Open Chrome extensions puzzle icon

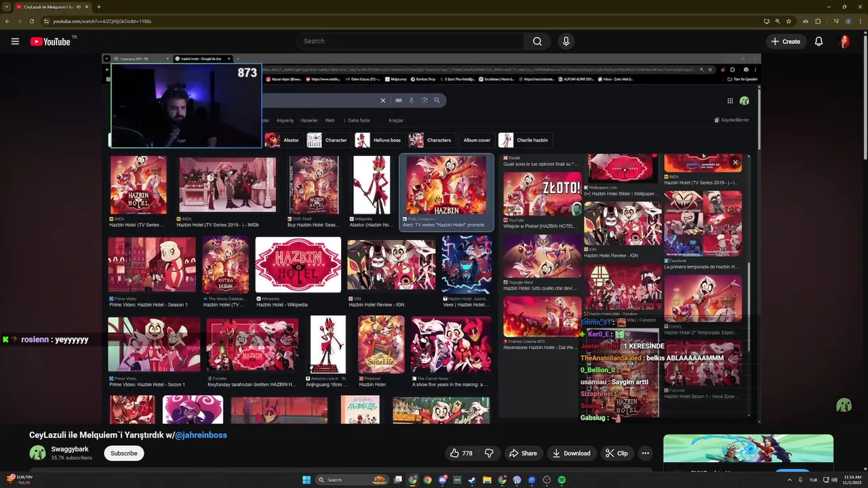click(818, 21)
